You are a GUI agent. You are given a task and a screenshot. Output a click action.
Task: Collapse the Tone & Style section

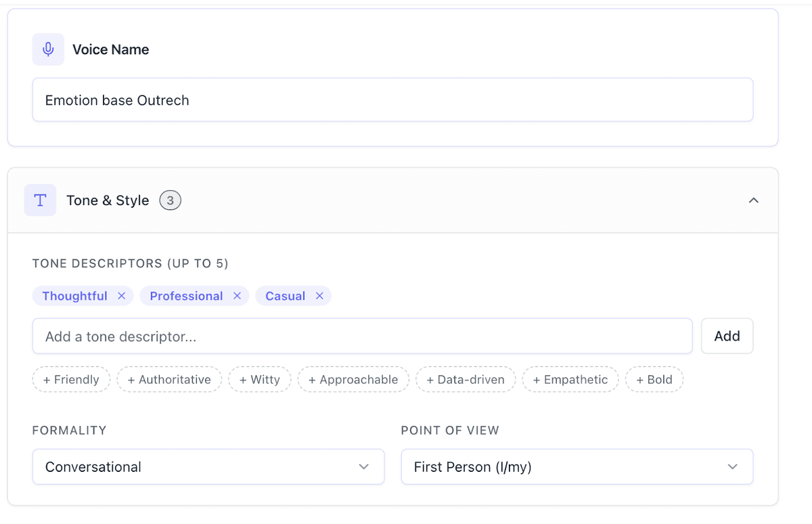(x=753, y=200)
